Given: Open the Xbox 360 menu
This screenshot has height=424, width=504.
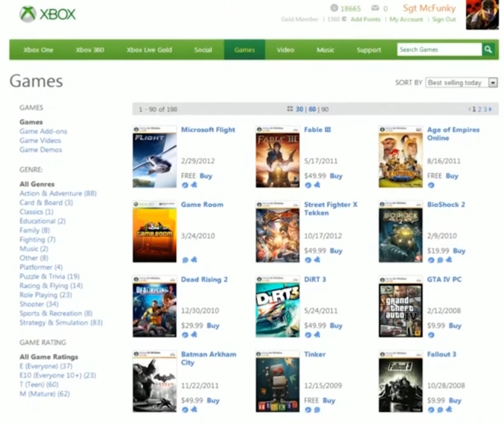Looking at the screenshot, I should [89, 50].
